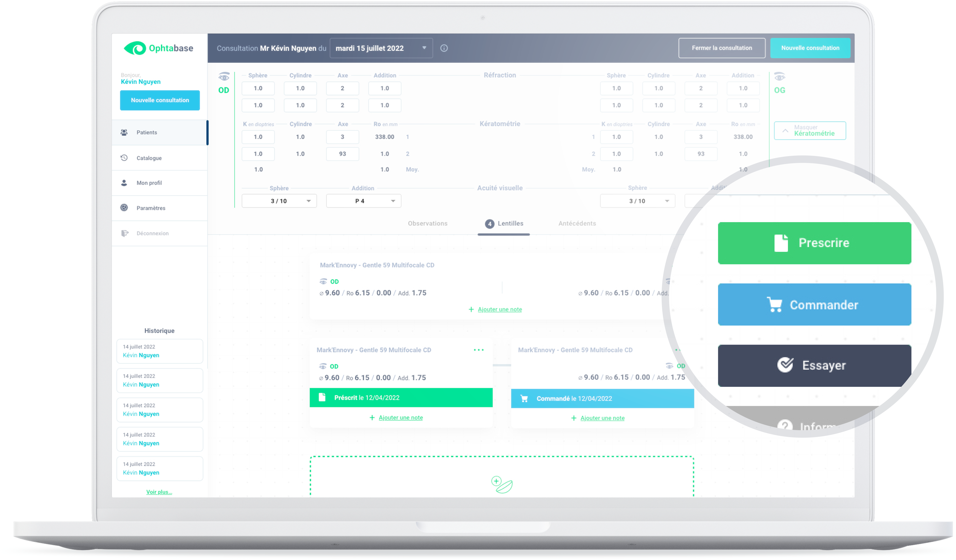Click the Catalogue history icon
Screen dimensions: 956x560
[124, 158]
